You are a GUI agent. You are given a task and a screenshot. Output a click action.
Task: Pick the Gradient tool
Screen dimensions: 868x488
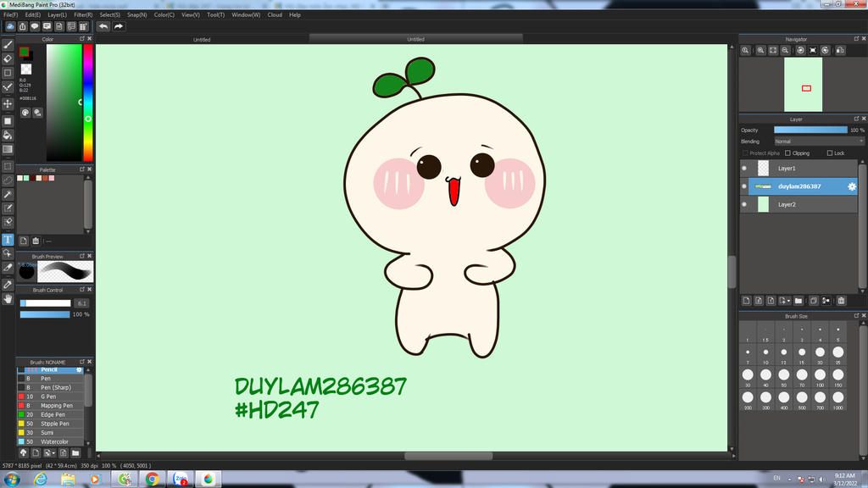[8, 149]
